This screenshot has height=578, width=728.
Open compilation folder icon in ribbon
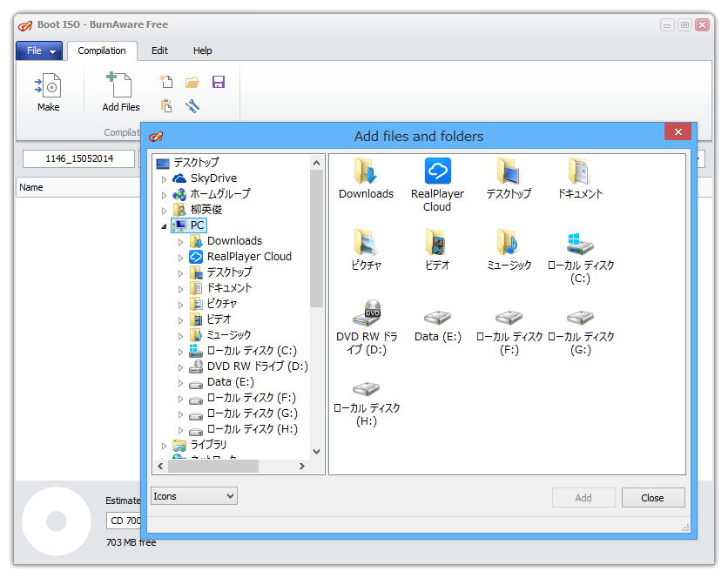pyautogui.click(x=192, y=82)
